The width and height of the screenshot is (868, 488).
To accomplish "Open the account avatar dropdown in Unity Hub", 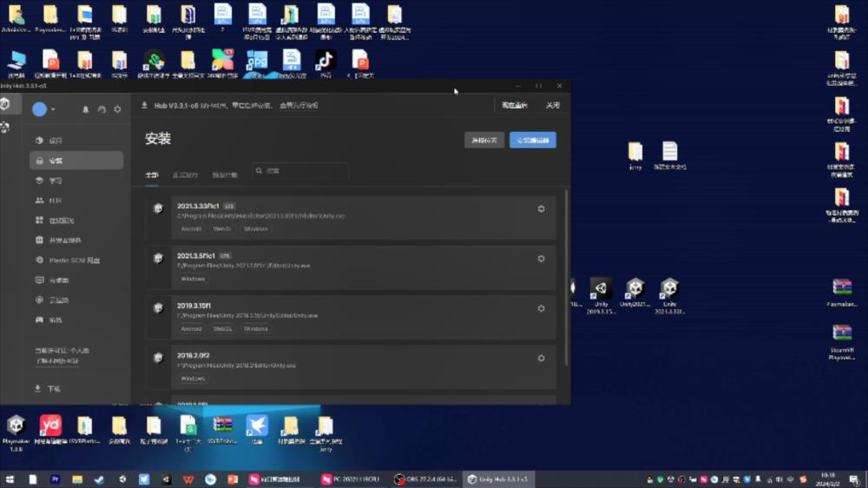I will tap(43, 109).
